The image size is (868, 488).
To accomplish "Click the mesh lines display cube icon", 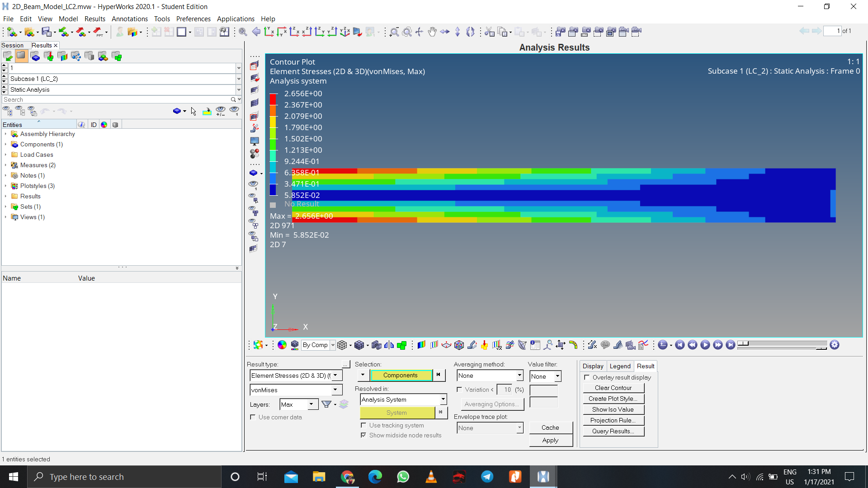I will (342, 345).
